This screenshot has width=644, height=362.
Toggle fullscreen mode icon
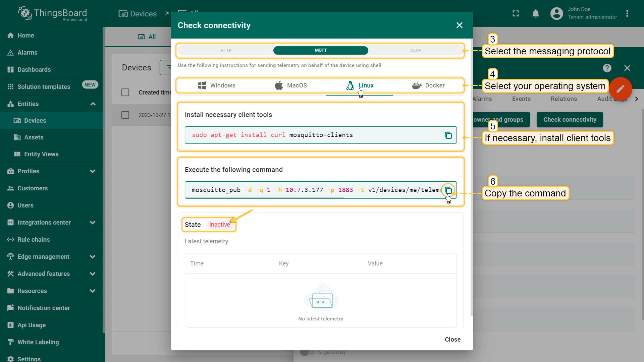coord(516,14)
